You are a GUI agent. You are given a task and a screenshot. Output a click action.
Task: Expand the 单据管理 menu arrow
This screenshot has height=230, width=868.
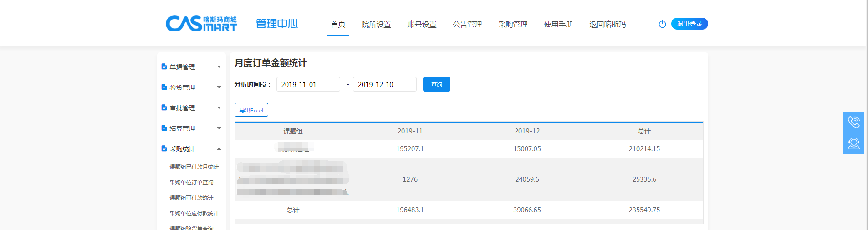pyautogui.click(x=219, y=67)
